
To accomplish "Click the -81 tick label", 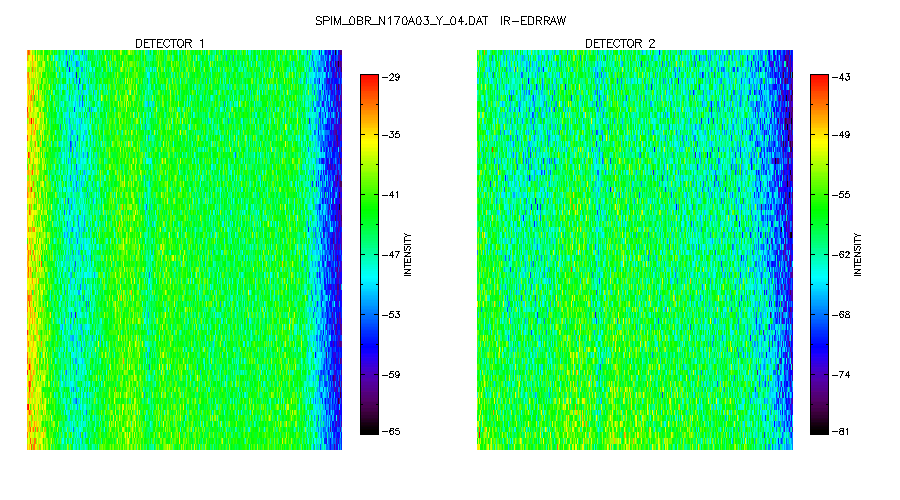I will pos(841,432).
